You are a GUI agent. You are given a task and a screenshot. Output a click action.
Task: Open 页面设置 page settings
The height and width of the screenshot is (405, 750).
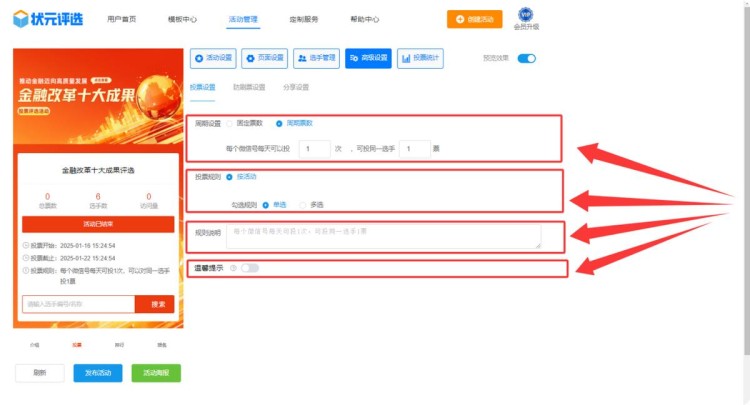pos(264,59)
